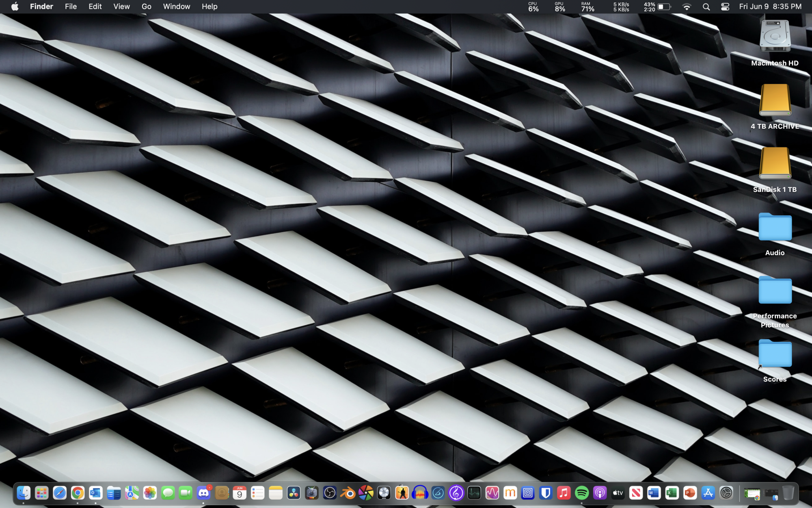The height and width of the screenshot is (508, 812).
Task: Restore the minimized Chrome window in Dock
Action: pyautogui.click(x=752, y=494)
